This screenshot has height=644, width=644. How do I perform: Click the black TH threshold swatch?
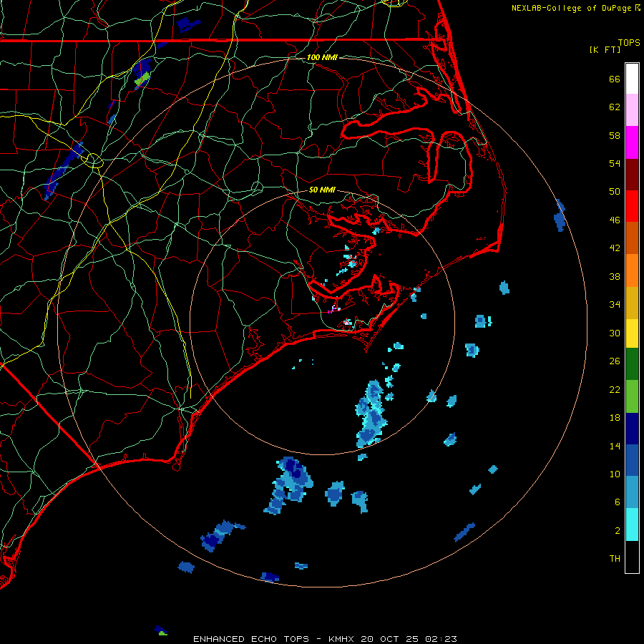click(632, 557)
